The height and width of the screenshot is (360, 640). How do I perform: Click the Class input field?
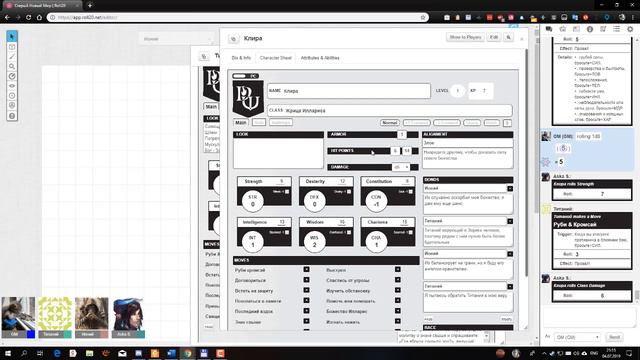390,110
